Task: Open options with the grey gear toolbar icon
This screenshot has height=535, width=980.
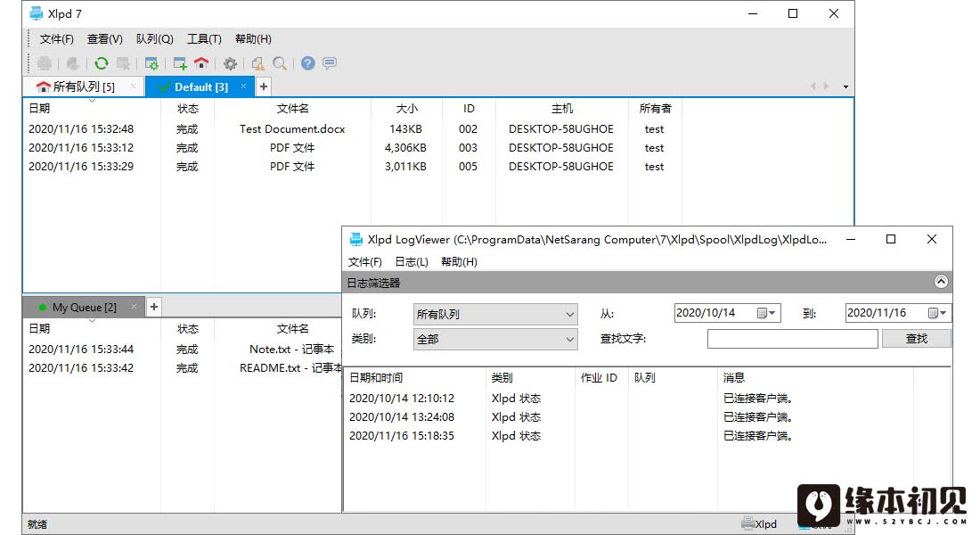Action: click(x=230, y=63)
